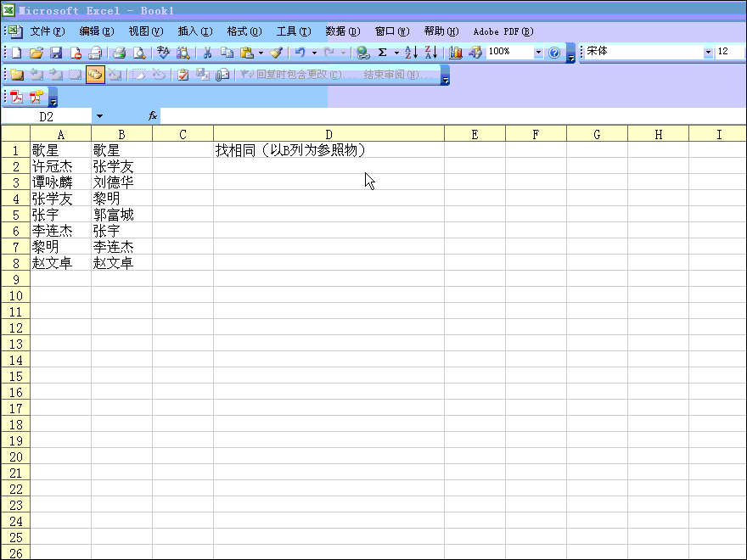Select the Format Painter brush icon

pos(277,53)
